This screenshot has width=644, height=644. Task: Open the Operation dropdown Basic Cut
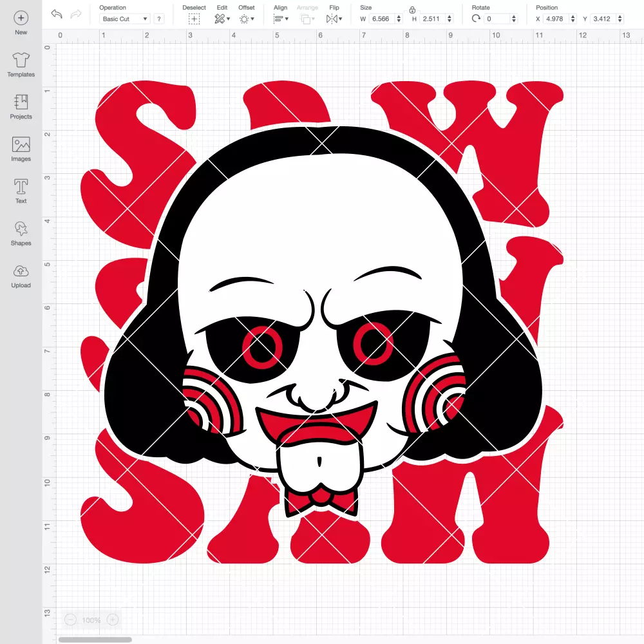tap(124, 19)
